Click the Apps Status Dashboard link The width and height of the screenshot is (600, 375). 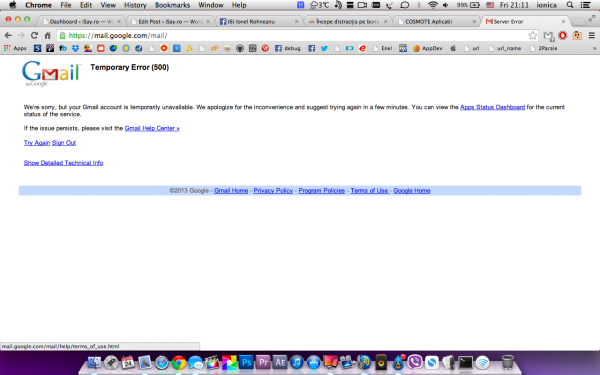[x=492, y=107]
